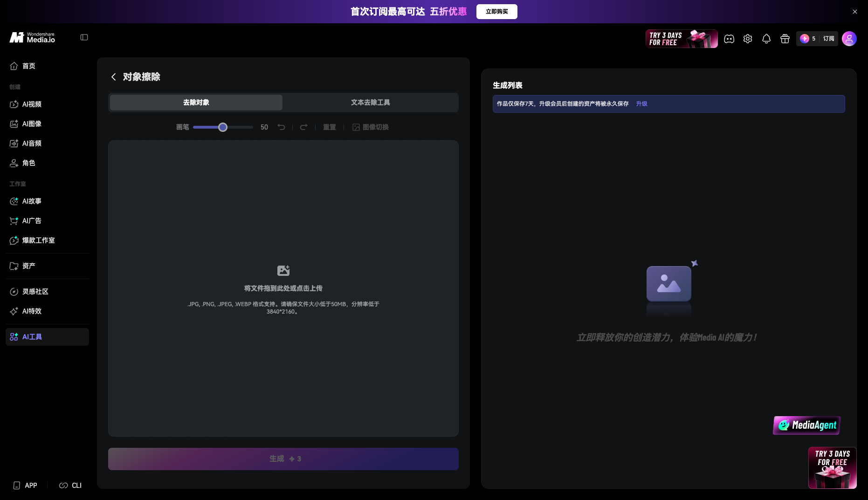Switch to the 文本去除工具 tab

[371, 103]
